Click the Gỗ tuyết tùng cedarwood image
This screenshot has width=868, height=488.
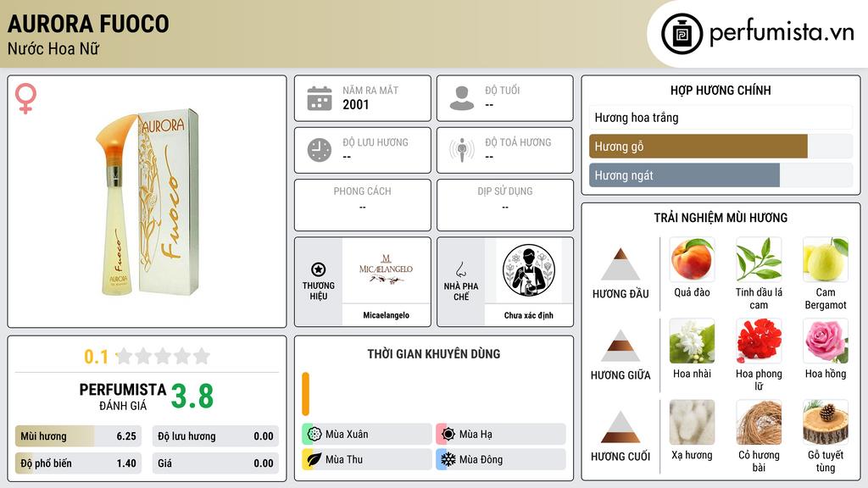826,422
